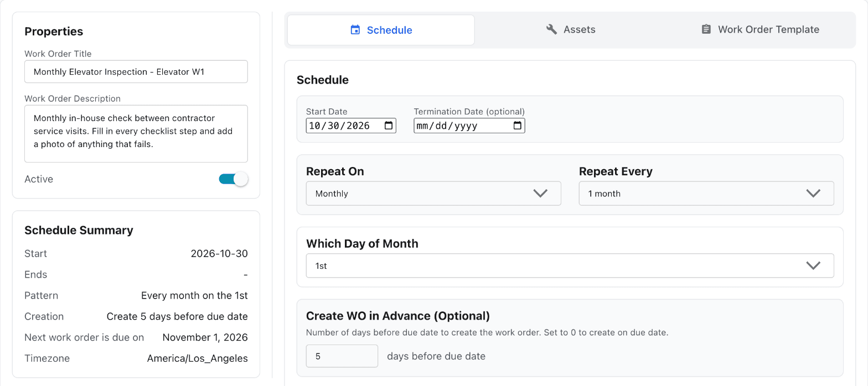Click the 'Create WO in Advance (Optional)' heading

point(398,316)
